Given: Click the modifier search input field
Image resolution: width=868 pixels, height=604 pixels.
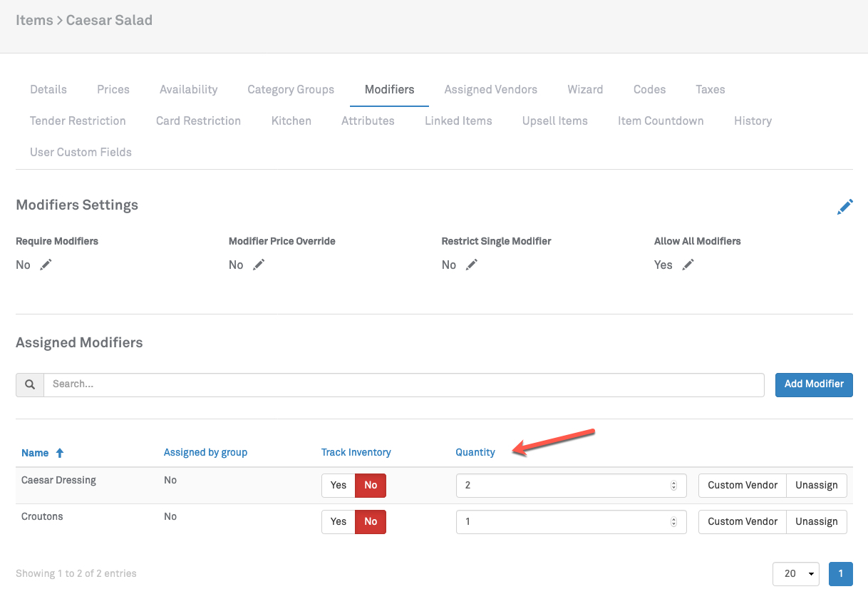Looking at the screenshot, I should pos(403,384).
